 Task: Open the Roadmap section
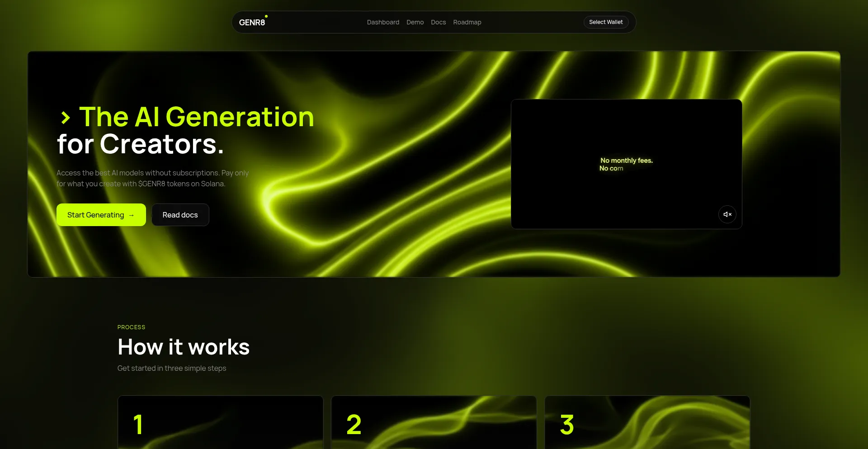tap(467, 22)
